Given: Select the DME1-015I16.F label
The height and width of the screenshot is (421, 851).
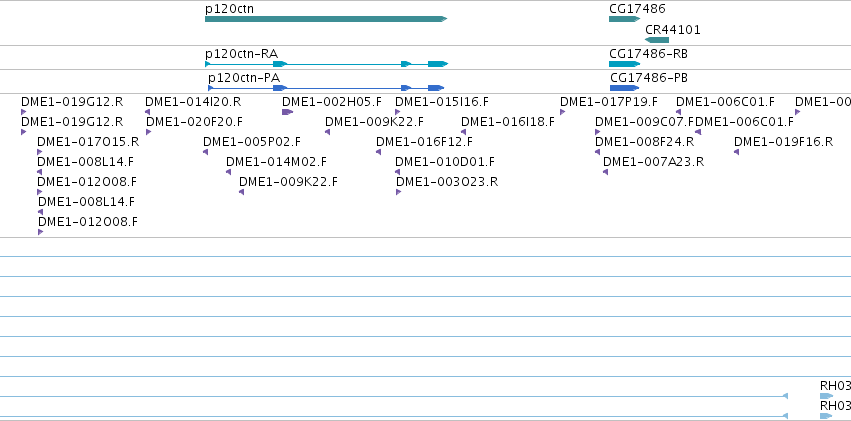Looking at the screenshot, I should (442, 102).
